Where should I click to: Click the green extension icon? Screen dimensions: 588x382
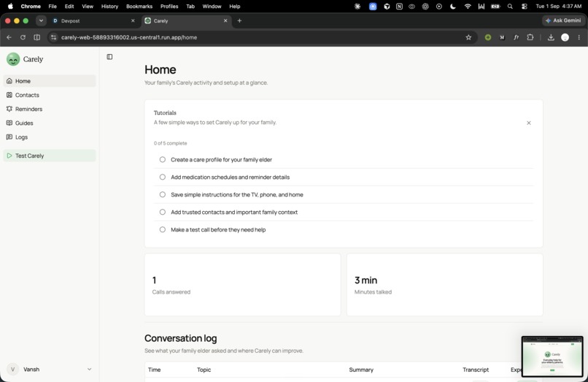click(488, 37)
